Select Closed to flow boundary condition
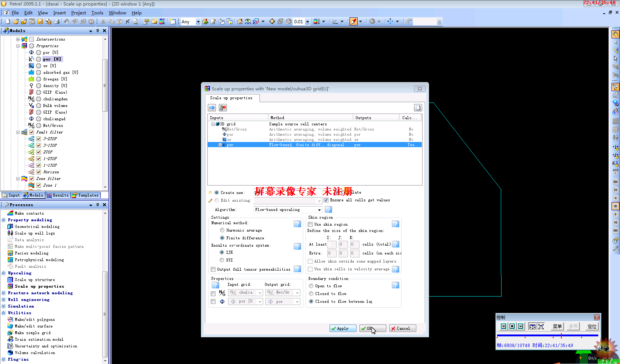The width and height of the screenshot is (620, 364). coord(311,294)
